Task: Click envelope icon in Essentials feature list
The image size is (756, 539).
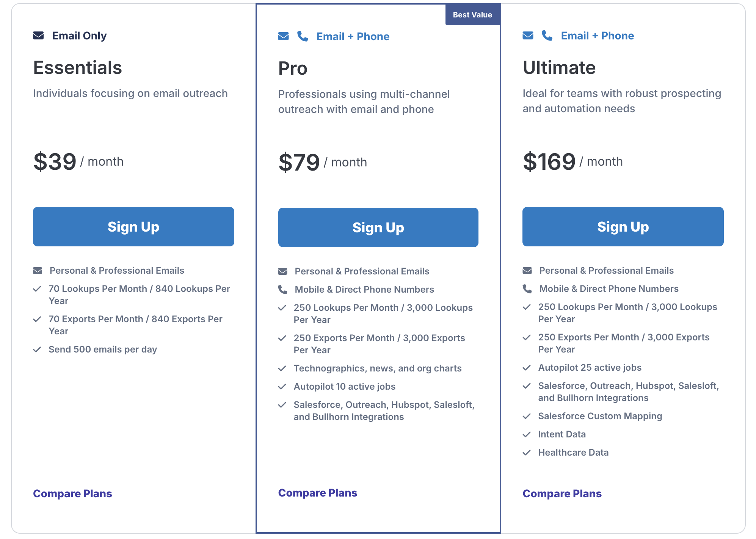Action: click(x=38, y=271)
